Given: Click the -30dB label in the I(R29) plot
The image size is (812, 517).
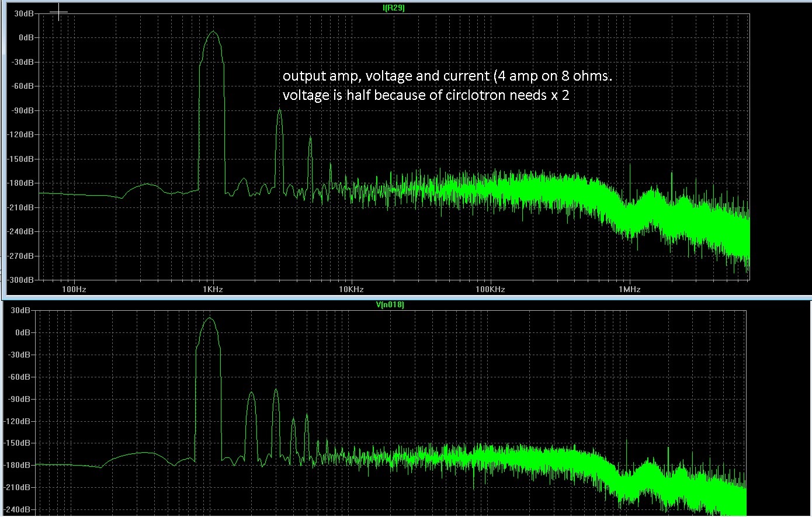Looking at the screenshot, I should (x=22, y=61).
